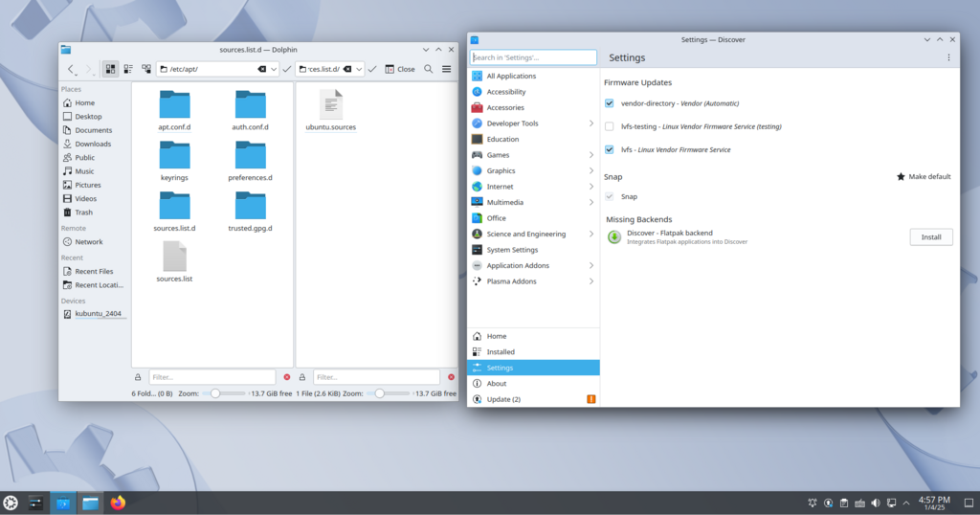
Task: Open System Settings category in Discover
Action: tap(533, 250)
